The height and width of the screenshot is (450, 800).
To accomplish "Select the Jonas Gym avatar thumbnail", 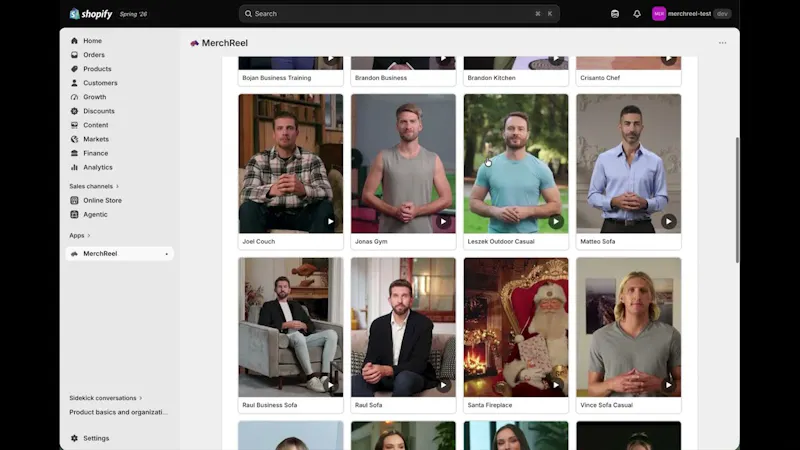I will click(x=404, y=163).
